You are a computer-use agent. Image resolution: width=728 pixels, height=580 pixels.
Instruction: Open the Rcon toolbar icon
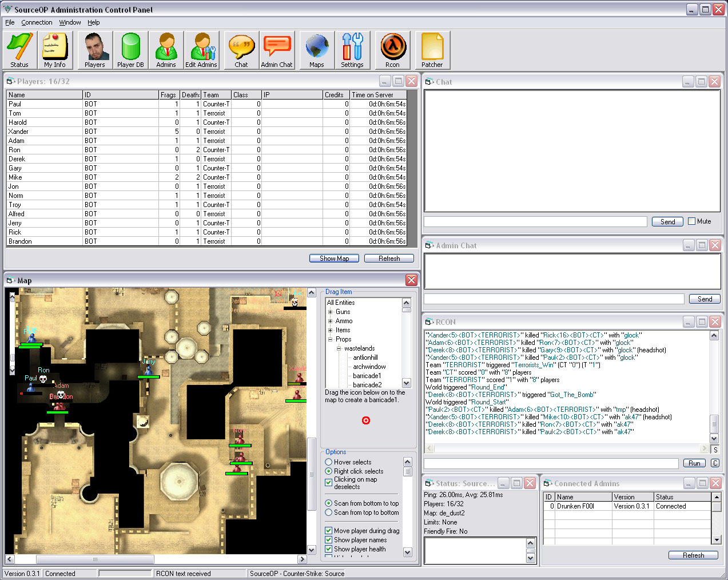[393, 50]
